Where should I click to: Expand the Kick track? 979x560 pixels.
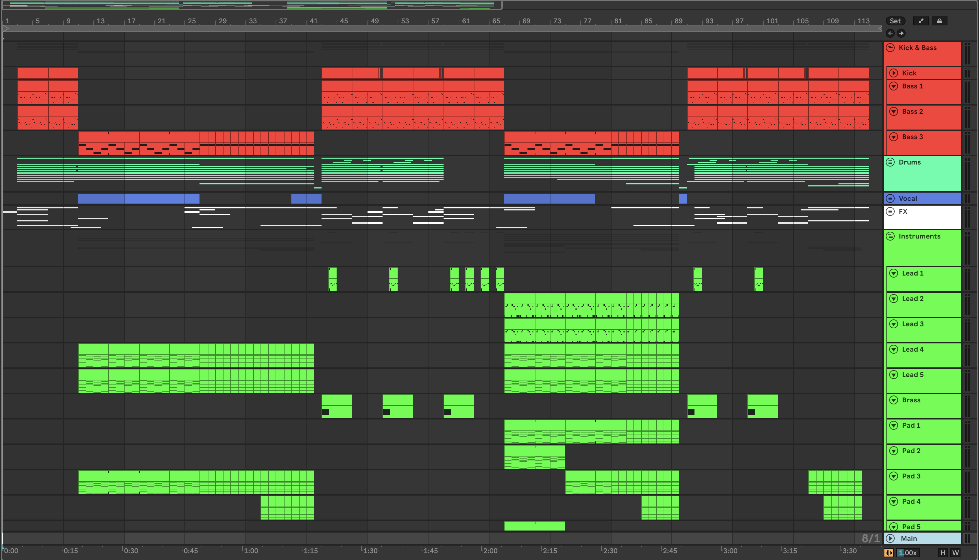coord(894,73)
